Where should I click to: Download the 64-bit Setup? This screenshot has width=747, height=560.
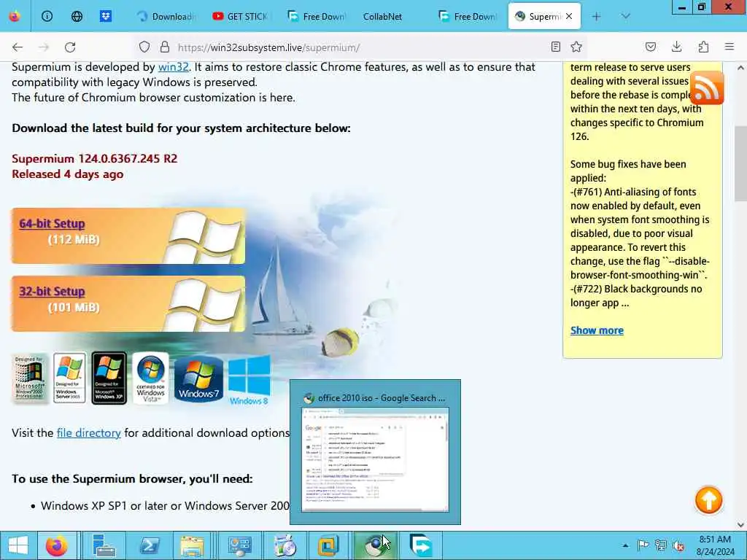tap(52, 223)
